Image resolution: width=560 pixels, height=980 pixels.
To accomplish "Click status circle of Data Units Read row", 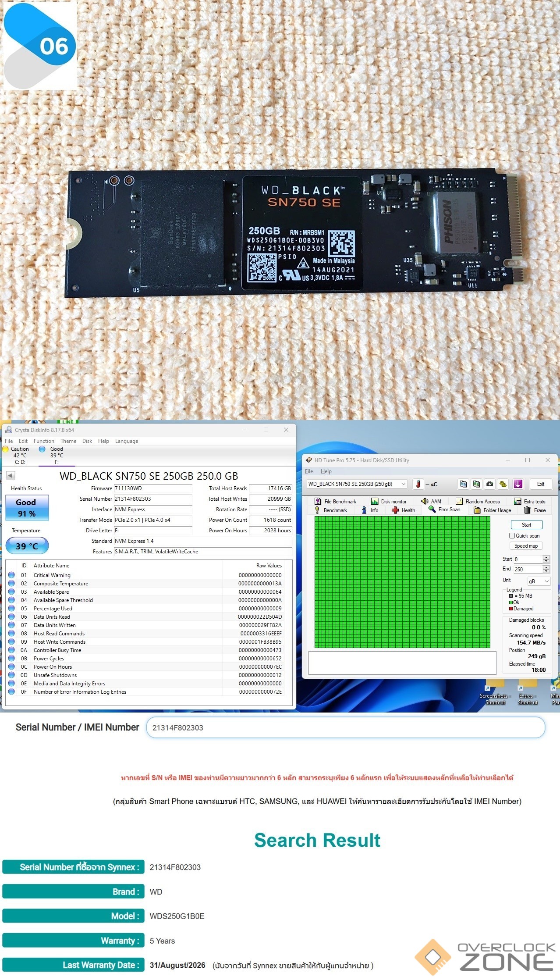I will coord(11,617).
